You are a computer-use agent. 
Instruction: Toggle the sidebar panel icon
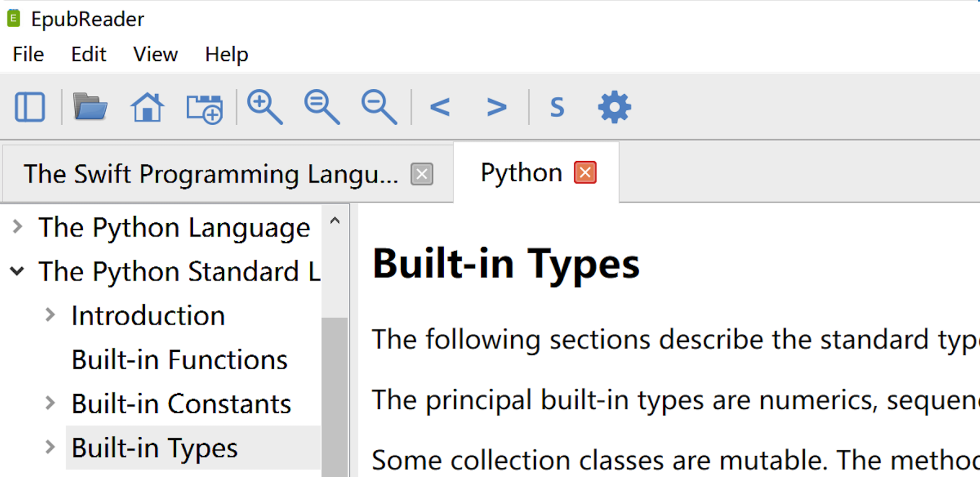[30, 107]
